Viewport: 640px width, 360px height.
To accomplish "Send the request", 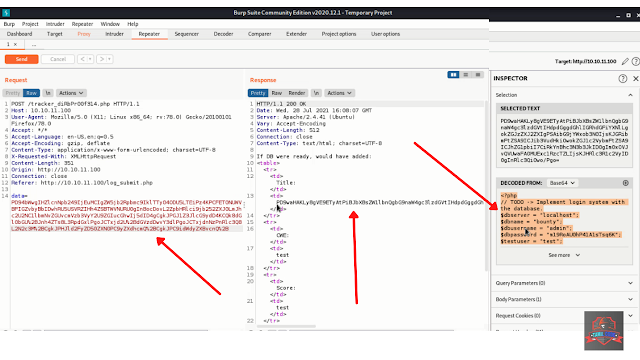I will point(22,59).
